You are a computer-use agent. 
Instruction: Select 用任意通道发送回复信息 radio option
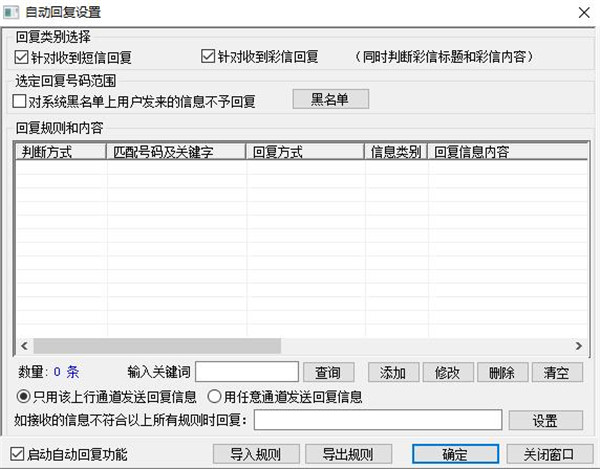tap(214, 396)
